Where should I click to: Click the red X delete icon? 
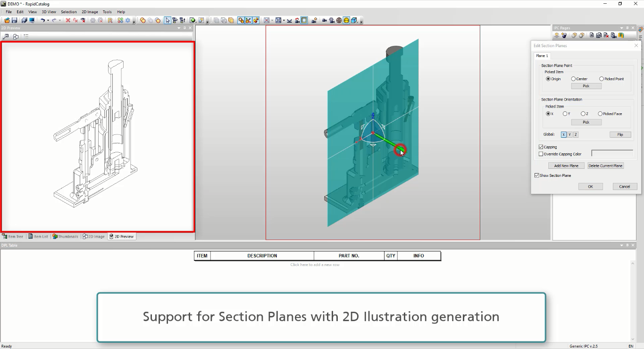click(68, 20)
